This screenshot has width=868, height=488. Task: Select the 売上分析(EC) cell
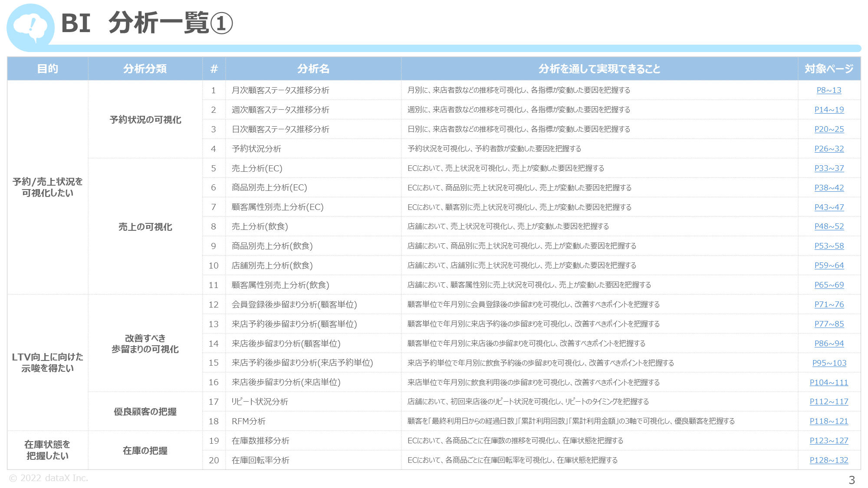pyautogui.click(x=313, y=168)
